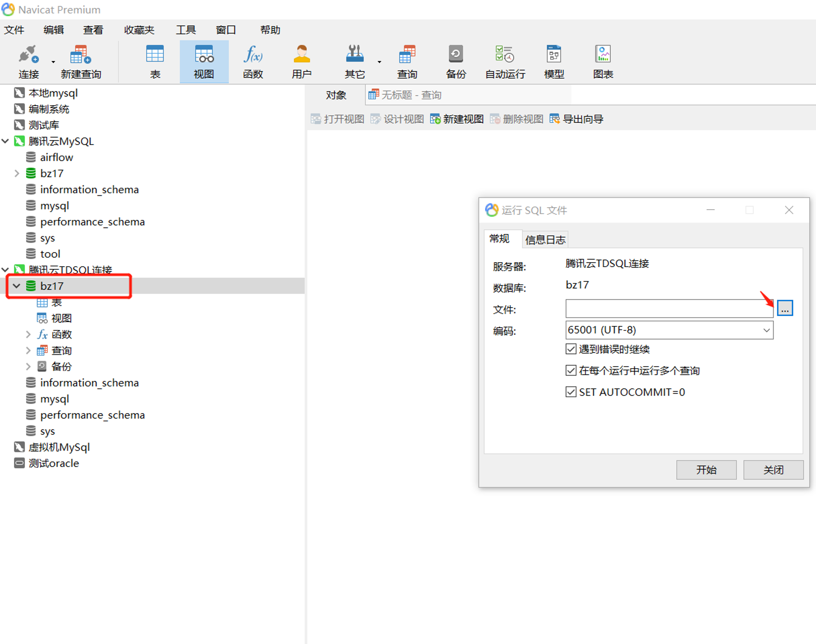Expand the 函数 tree node
This screenshot has width=816, height=644.
tap(28, 334)
